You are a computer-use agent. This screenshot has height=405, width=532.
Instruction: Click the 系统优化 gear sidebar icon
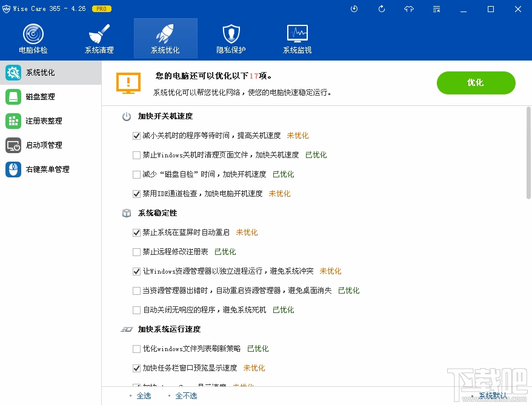[13, 73]
